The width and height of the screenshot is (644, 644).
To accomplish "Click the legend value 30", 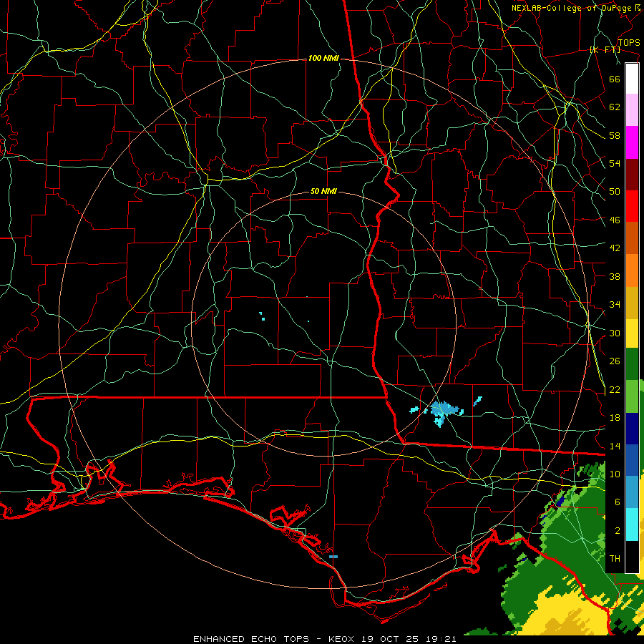I will [x=615, y=333].
